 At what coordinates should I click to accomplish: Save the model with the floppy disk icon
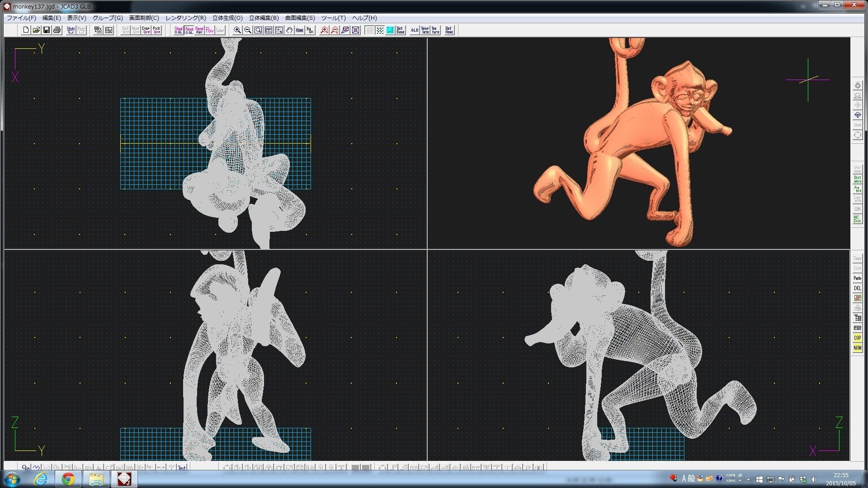[47, 30]
